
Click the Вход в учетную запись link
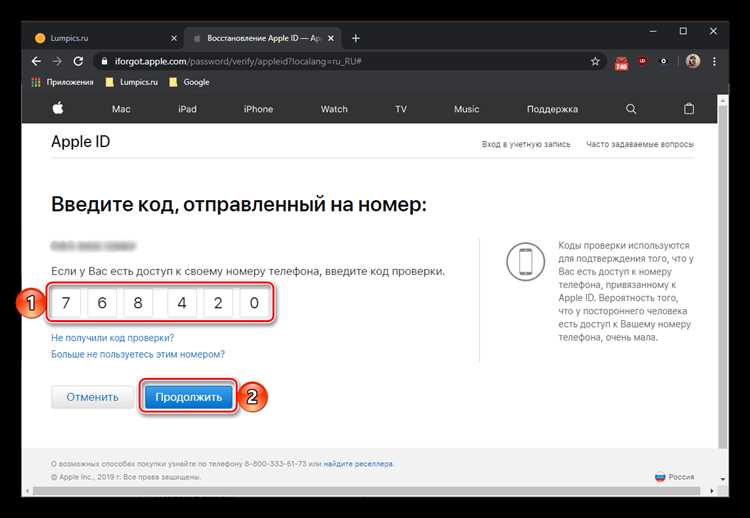526,144
